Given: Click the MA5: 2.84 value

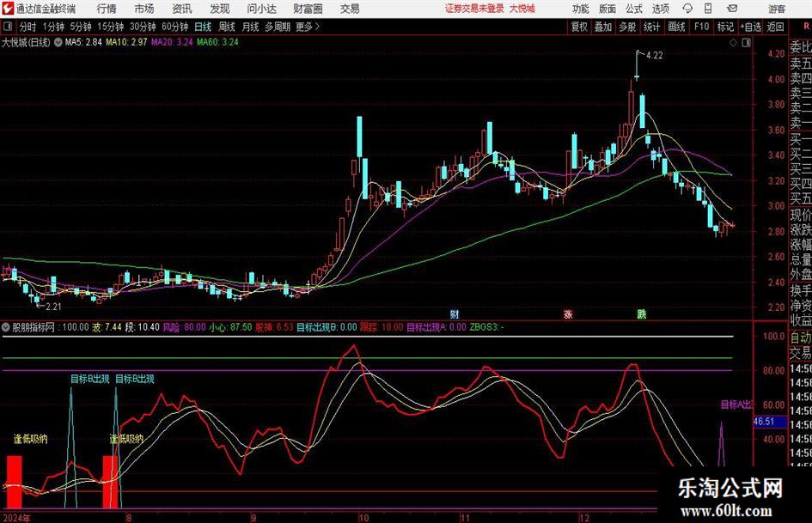Looking at the screenshot, I should 83,42.
